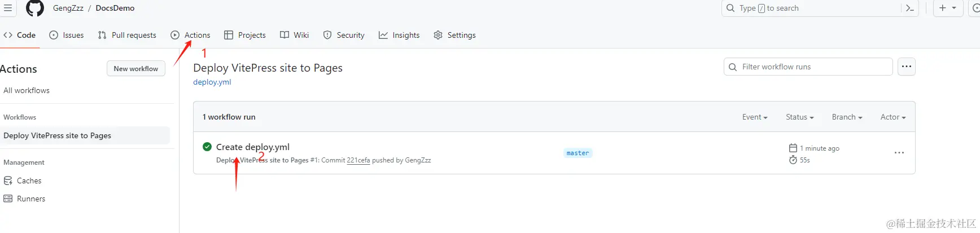Screen dimensions: 980x233
Task: Click the '1 workflow run' header text
Action: pos(229,117)
